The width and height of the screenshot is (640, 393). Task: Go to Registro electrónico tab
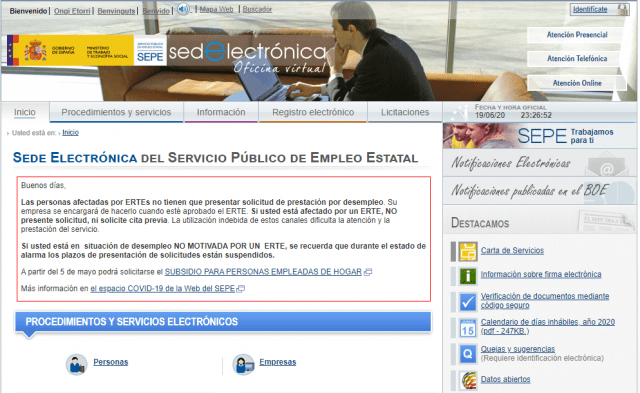tap(313, 112)
